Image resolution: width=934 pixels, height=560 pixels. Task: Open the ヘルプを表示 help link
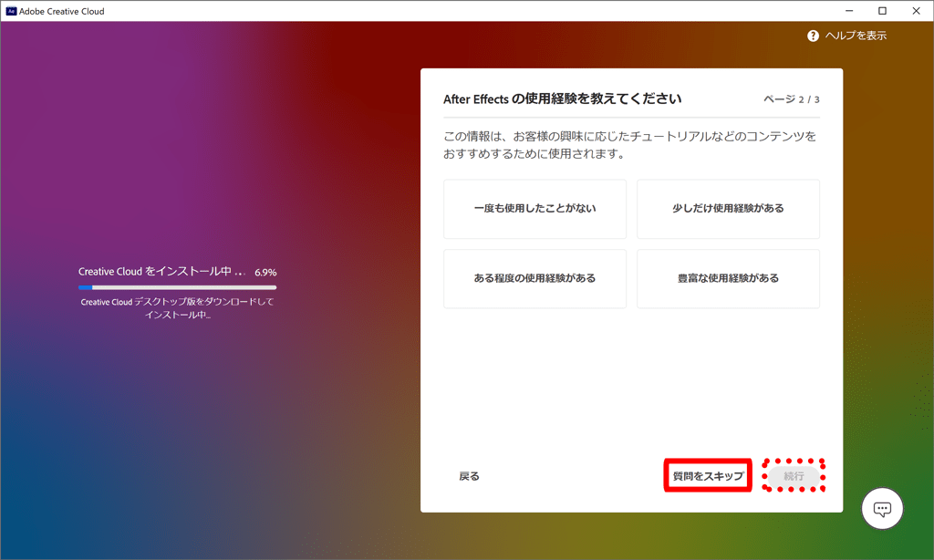856,36
